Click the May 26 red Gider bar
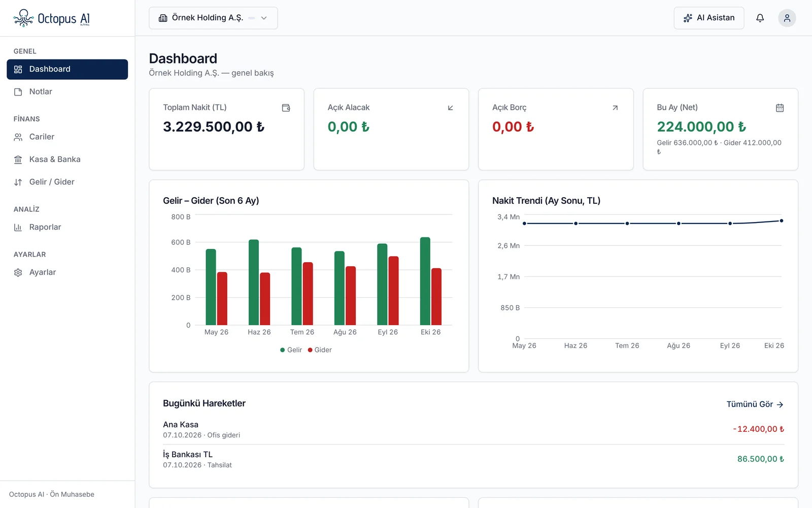This screenshot has height=508, width=812. point(222,299)
